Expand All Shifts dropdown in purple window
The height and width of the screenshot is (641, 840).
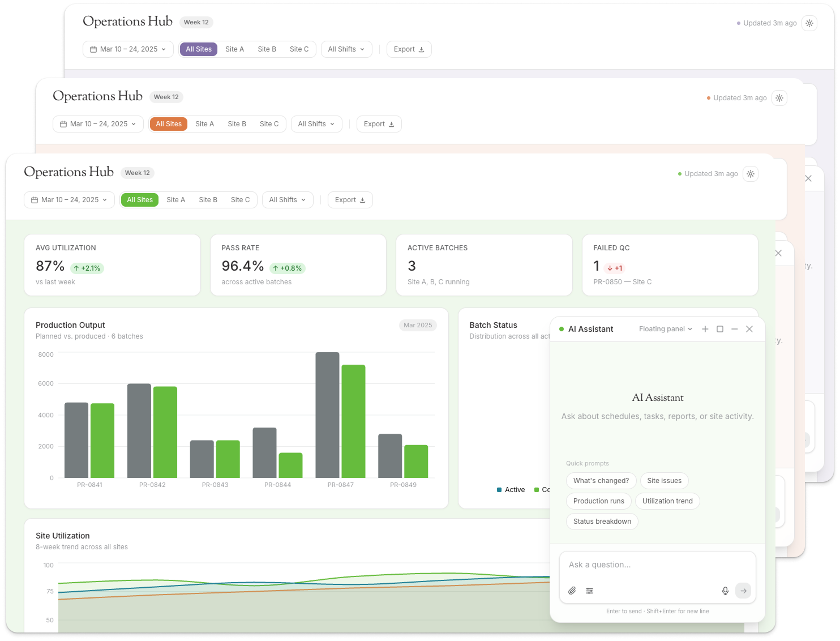tap(346, 49)
